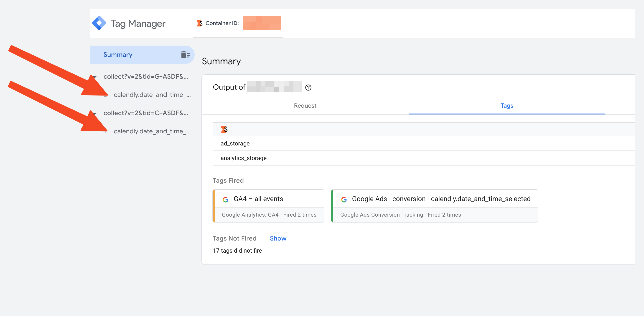The width and height of the screenshot is (644, 316).
Task: Select Summary in the left sidebar
Action: [118, 54]
